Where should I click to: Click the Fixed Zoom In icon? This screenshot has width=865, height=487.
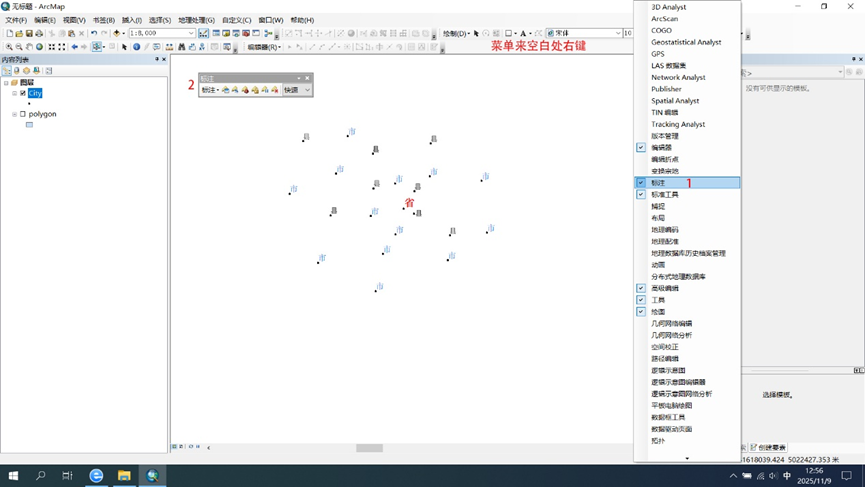(x=51, y=47)
